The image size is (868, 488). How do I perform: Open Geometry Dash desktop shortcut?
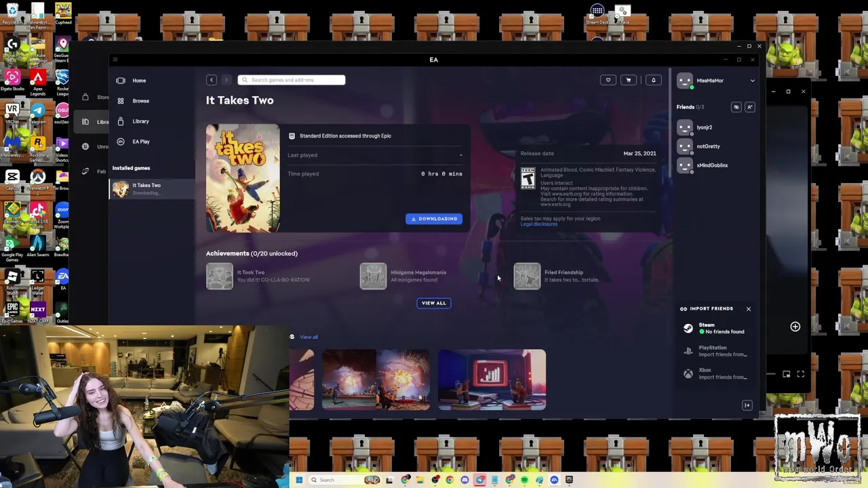click(12, 213)
